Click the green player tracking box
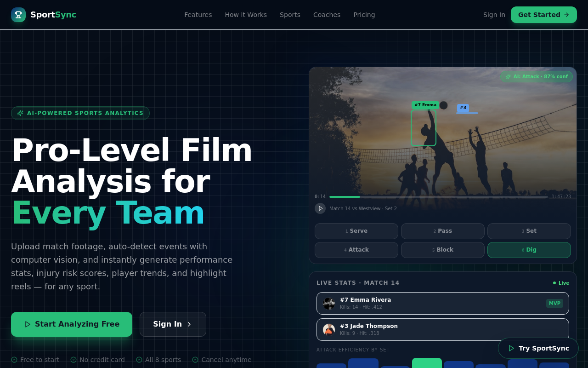The width and height of the screenshot is (588, 368). [424, 128]
